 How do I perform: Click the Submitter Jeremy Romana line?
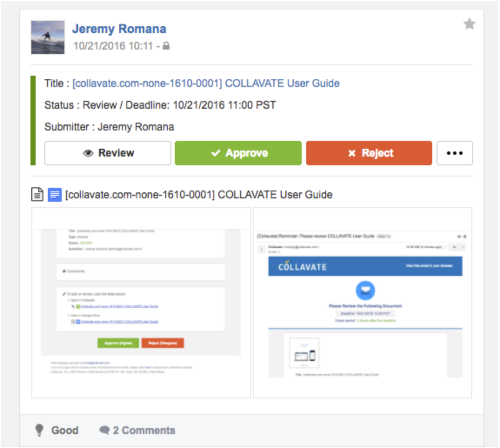[109, 127]
